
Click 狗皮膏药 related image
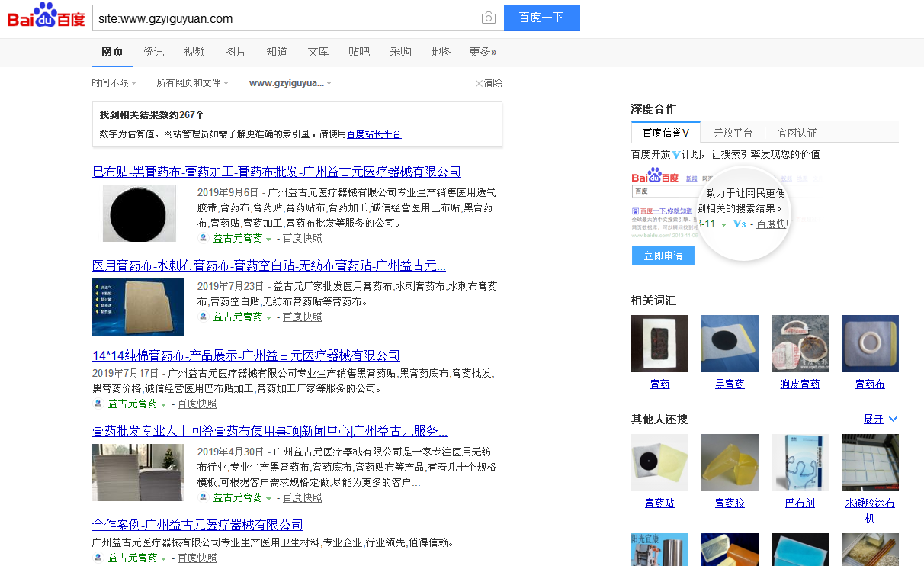[x=800, y=343]
